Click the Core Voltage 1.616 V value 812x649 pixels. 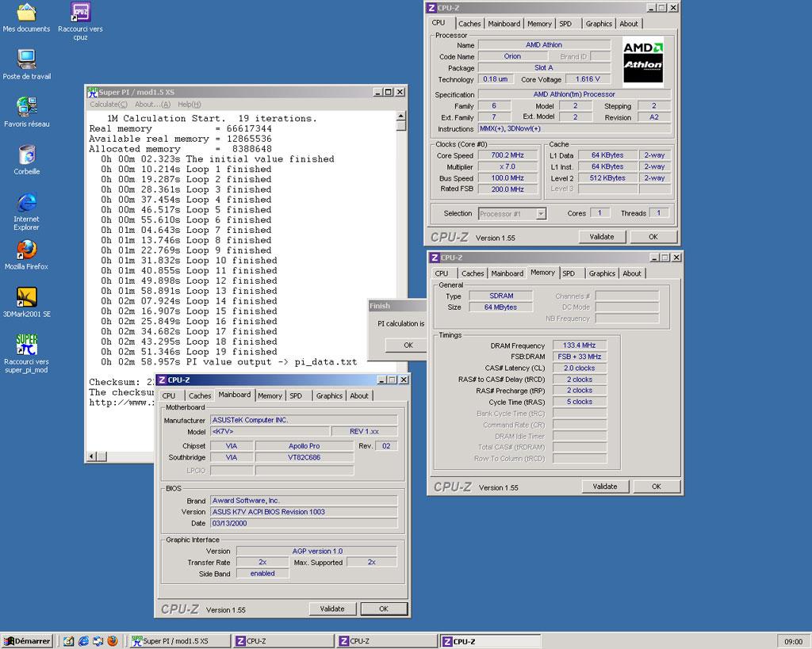coord(588,79)
